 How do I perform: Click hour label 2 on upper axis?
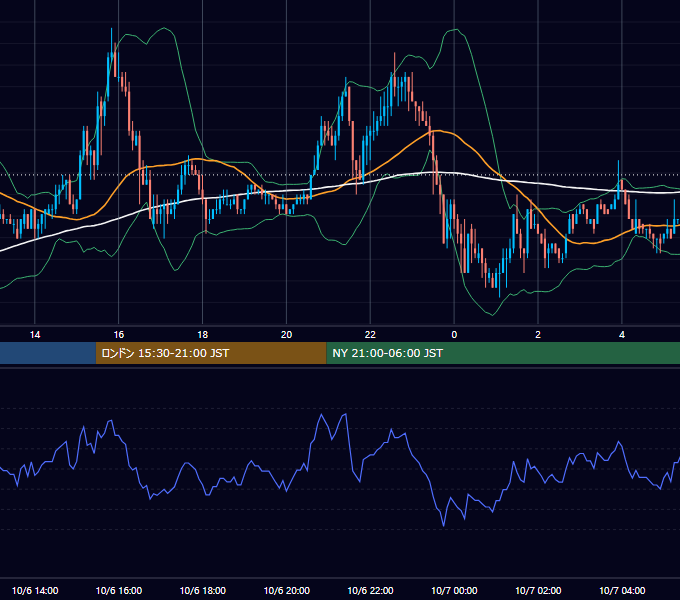(x=538, y=335)
